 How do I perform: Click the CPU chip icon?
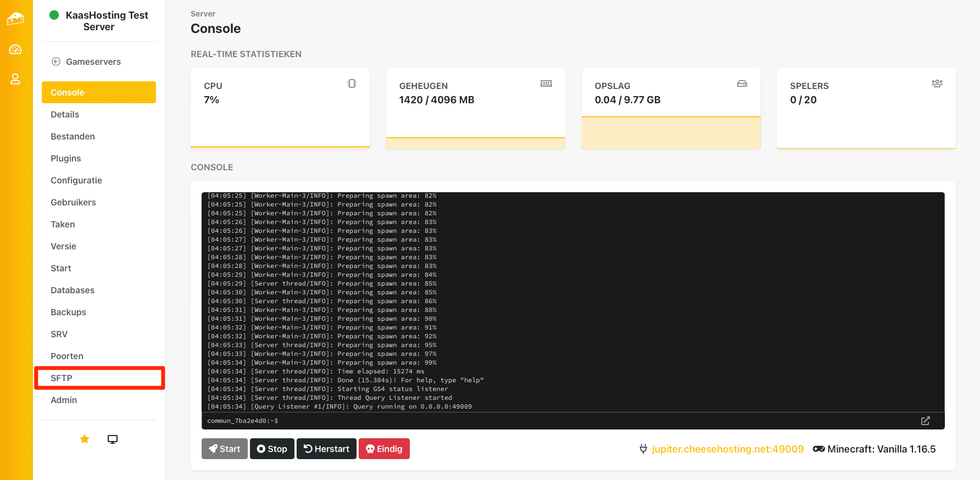[352, 83]
